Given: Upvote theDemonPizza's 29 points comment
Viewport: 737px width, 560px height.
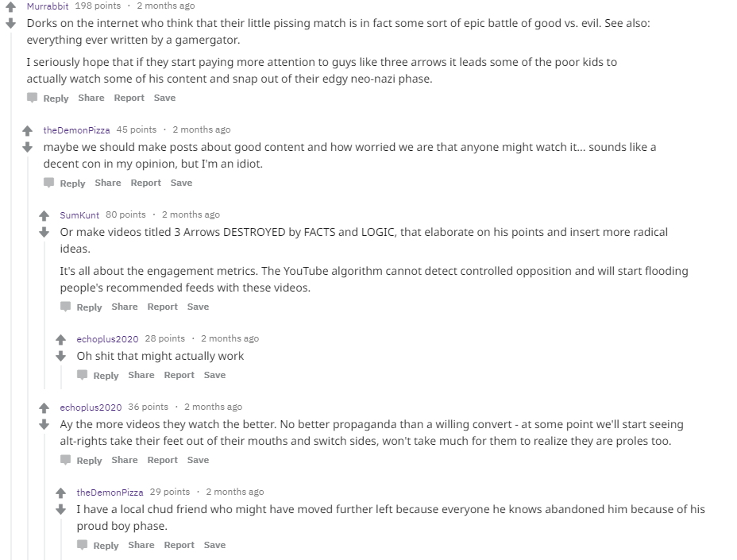Looking at the screenshot, I should coord(60,492).
